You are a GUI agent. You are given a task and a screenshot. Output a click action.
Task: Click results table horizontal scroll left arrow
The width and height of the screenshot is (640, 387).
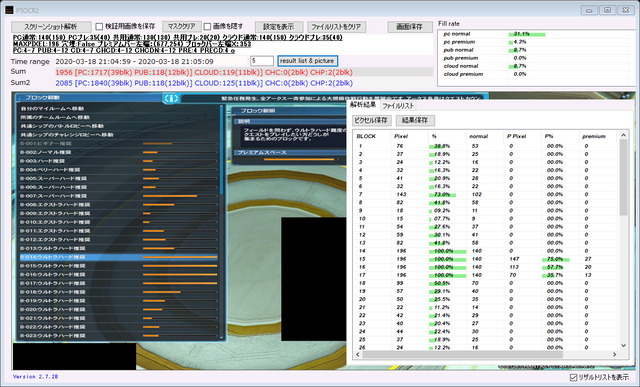tap(358, 355)
